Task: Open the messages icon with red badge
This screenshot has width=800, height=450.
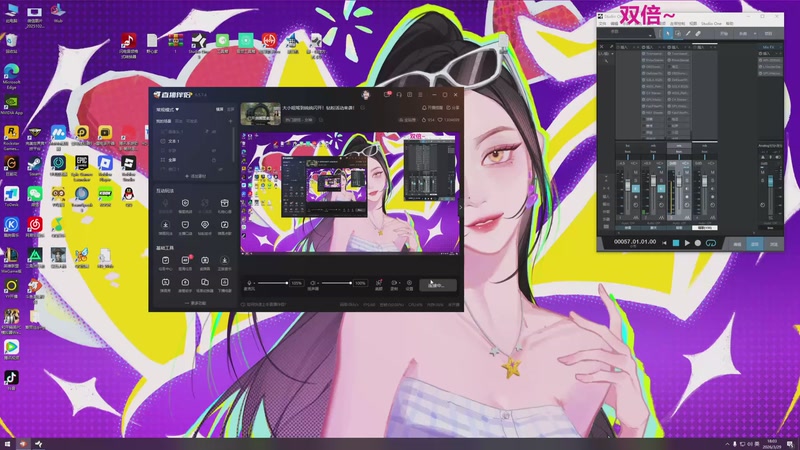Action: pyautogui.click(x=387, y=95)
